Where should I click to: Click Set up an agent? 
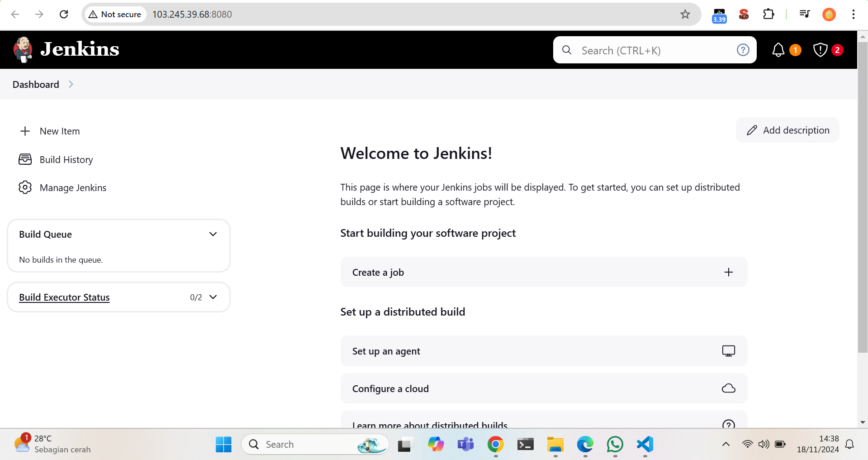pos(544,351)
